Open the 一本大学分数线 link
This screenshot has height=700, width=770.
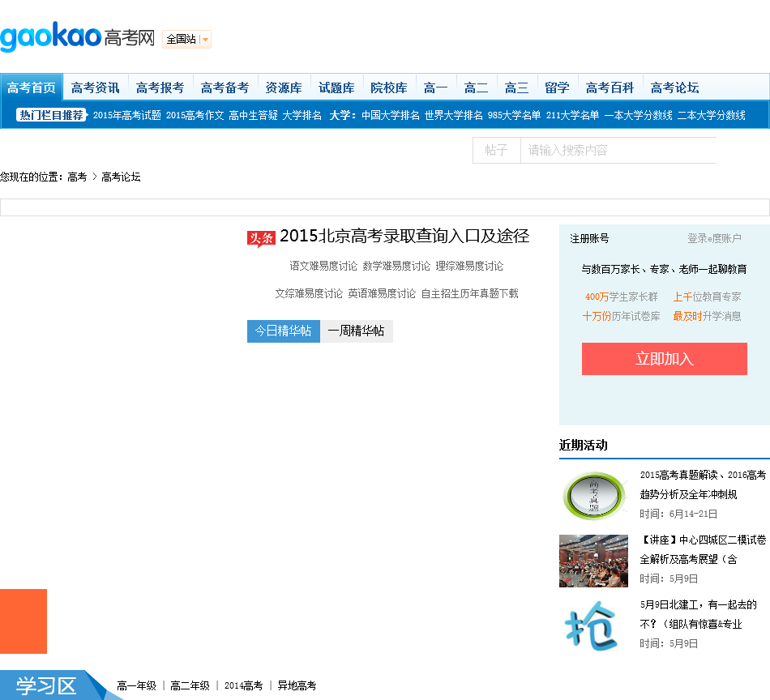[x=639, y=115]
